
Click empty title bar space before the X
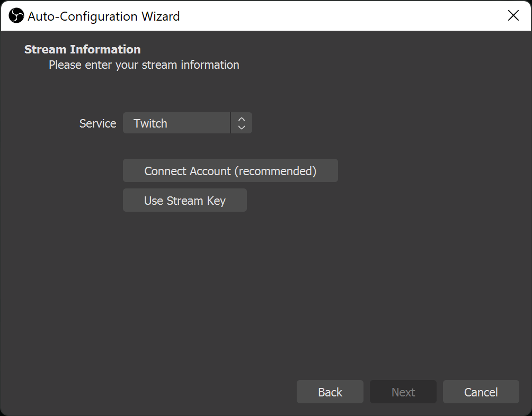pyautogui.click(x=344, y=16)
